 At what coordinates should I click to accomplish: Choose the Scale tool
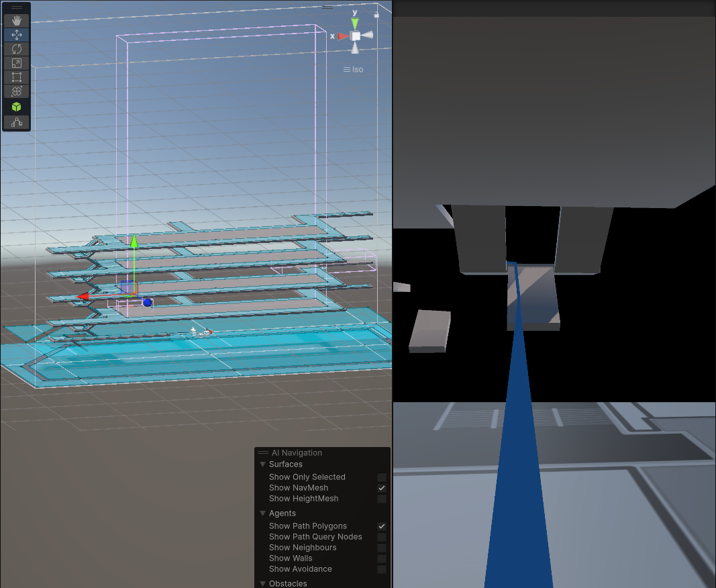coord(17,63)
